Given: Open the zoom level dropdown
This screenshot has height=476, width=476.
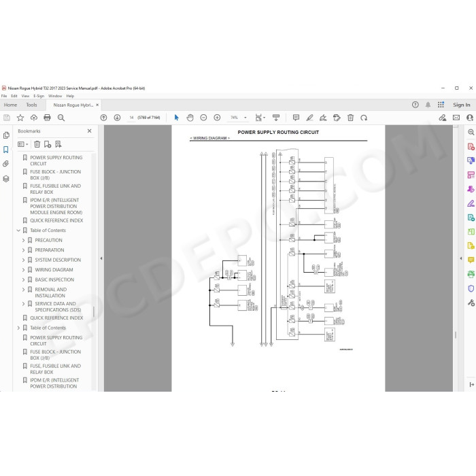Looking at the screenshot, I should click(x=245, y=118).
